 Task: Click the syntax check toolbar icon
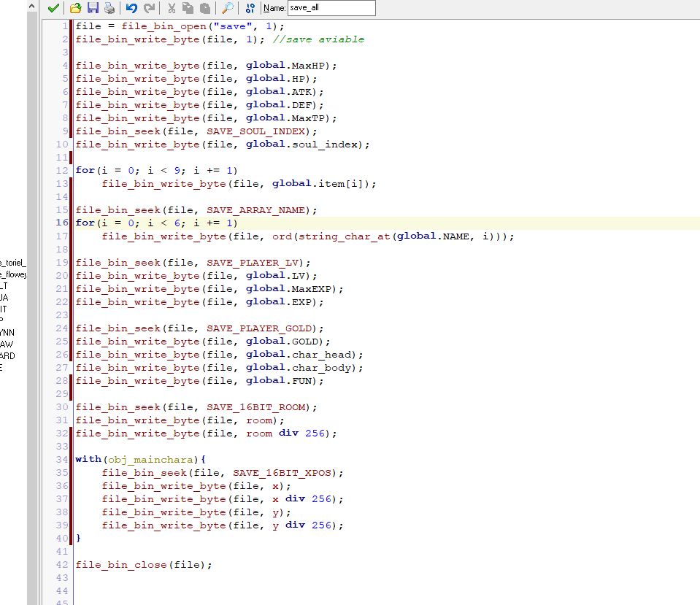click(x=250, y=8)
